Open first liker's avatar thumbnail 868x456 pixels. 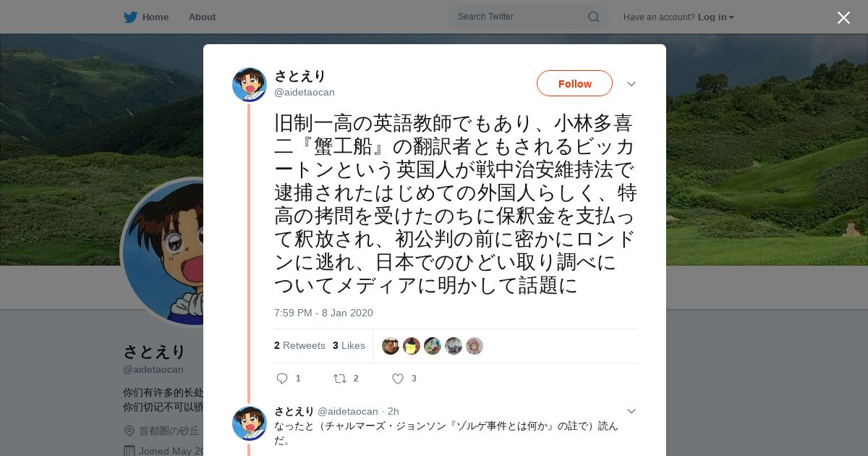[391, 346]
